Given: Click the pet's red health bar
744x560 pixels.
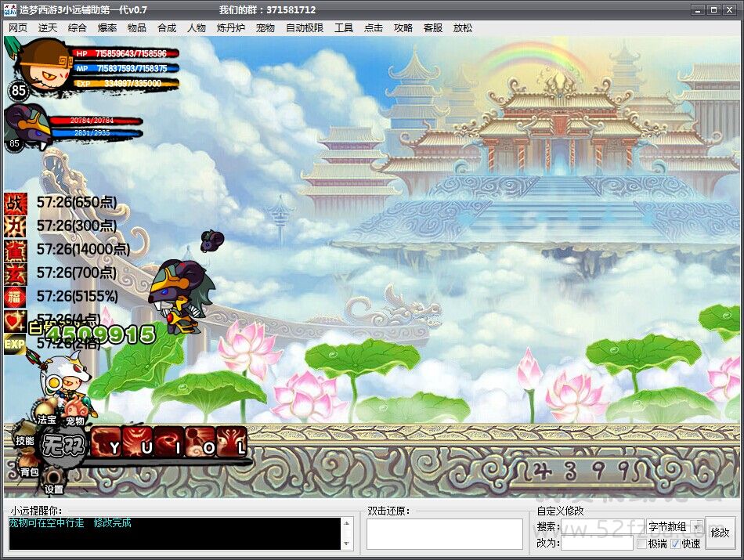Looking at the screenshot, I should [97, 121].
